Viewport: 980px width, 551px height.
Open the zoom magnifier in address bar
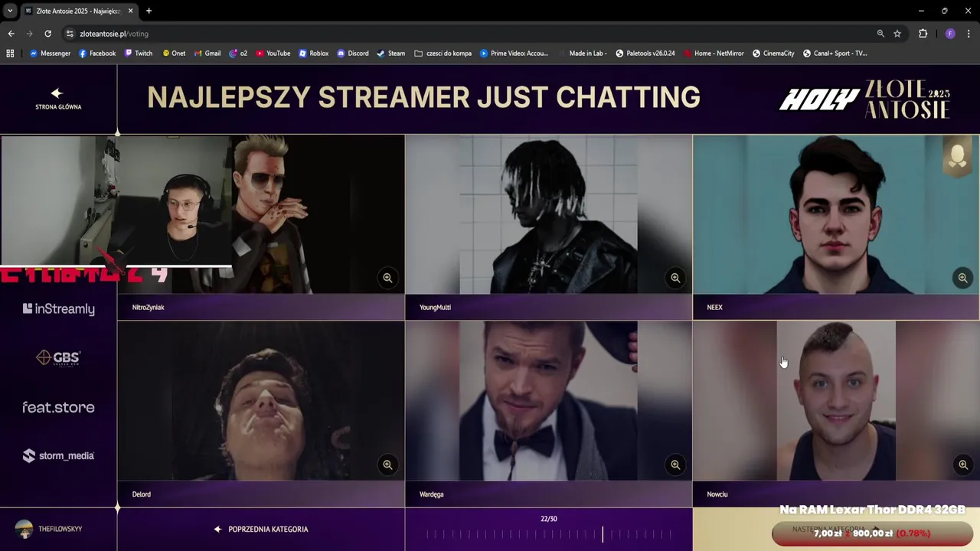tap(880, 34)
